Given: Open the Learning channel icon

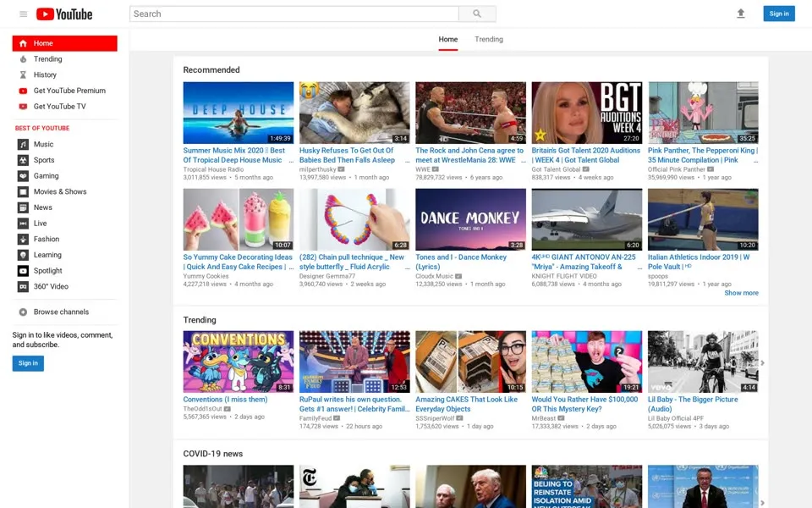Looking at the screenshot, I should click(23, 255).
